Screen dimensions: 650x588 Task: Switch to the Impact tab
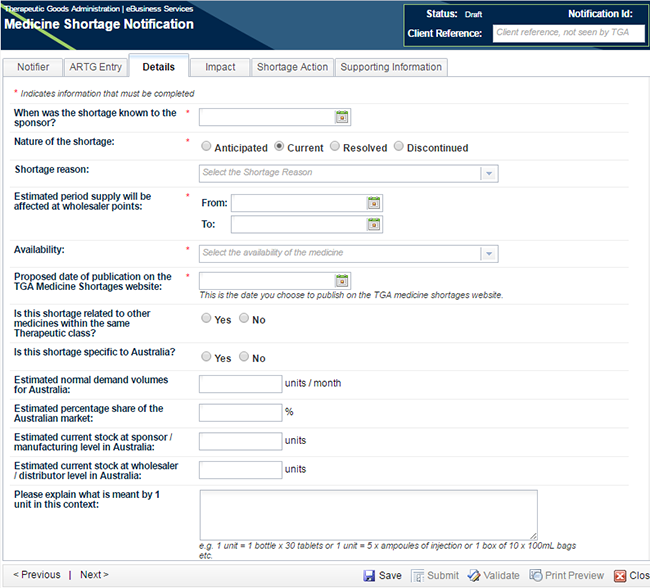pos(220,67)
